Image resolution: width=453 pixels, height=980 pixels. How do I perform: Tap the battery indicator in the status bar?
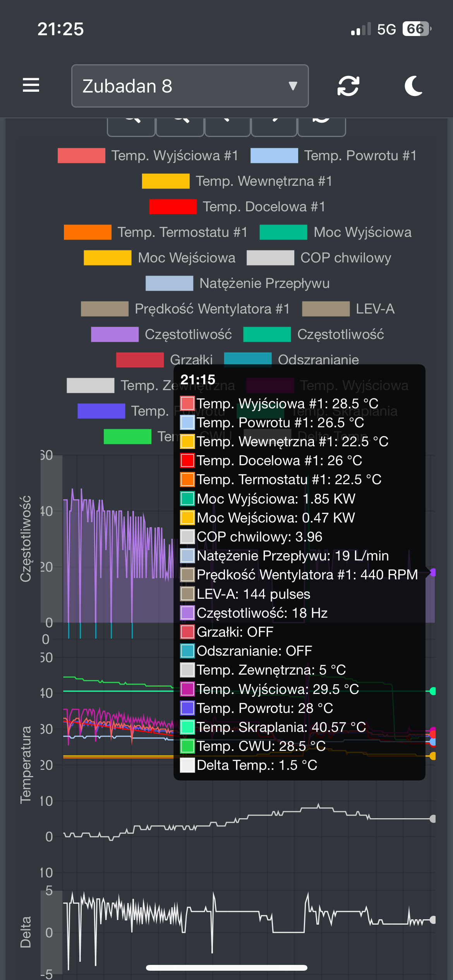pyautogui.click(x=416, y=29)
